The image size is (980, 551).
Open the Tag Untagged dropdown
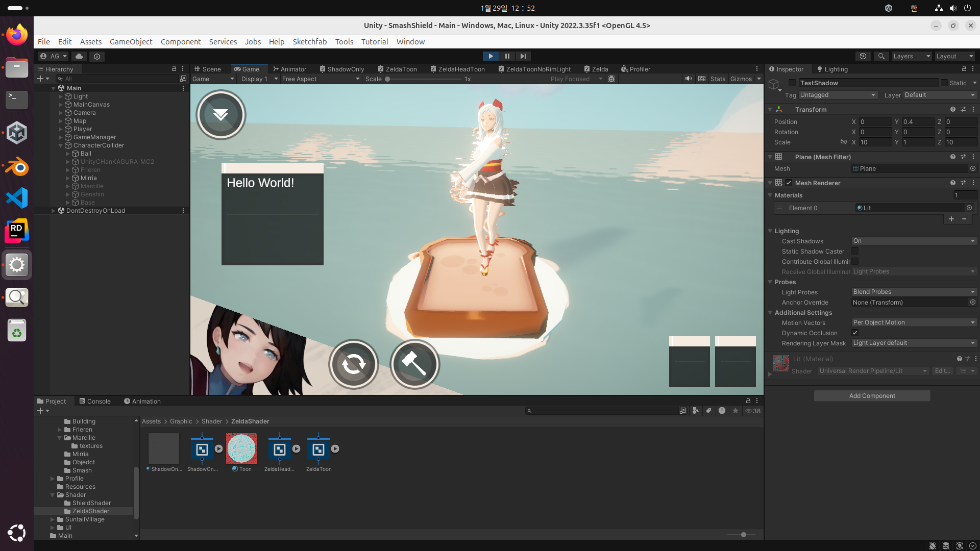[x=838, y=95]
